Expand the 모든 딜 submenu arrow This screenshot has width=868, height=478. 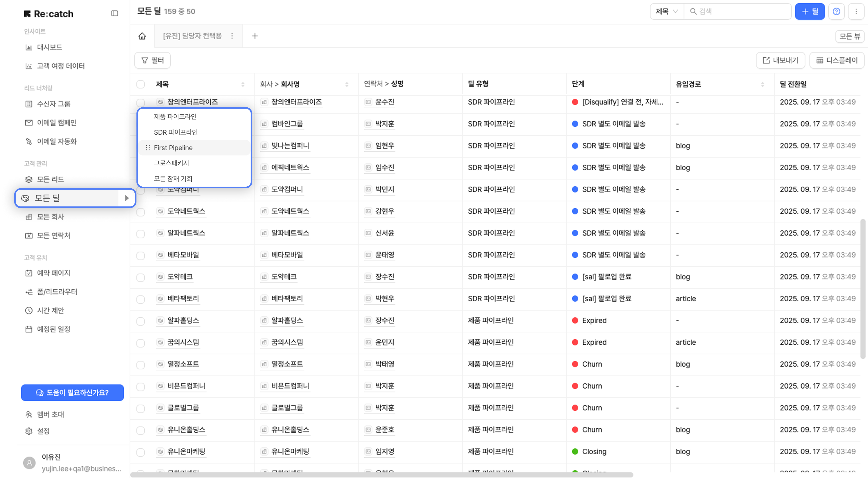pos(127,198)
